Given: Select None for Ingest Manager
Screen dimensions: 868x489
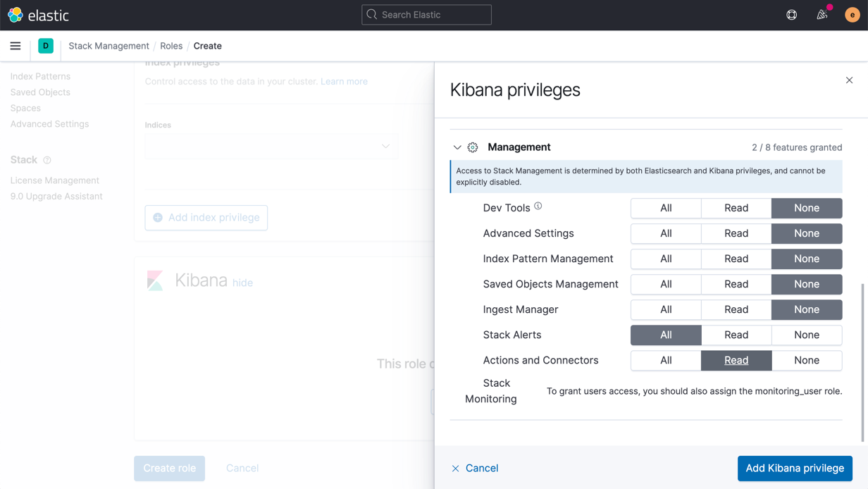Looking at the screenshot, I should pos(807,309).
